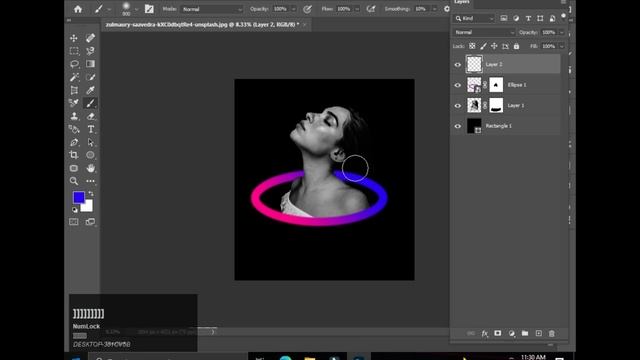Hide the Rectangle 1 layer
The width and height of the screenshot is (640, 360).
coord(458,126)
